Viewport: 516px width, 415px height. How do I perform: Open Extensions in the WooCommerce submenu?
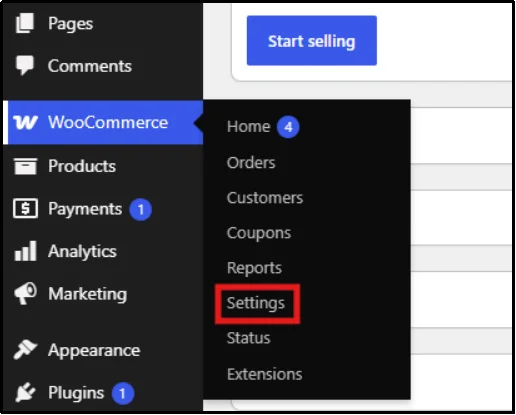(265, 374)
